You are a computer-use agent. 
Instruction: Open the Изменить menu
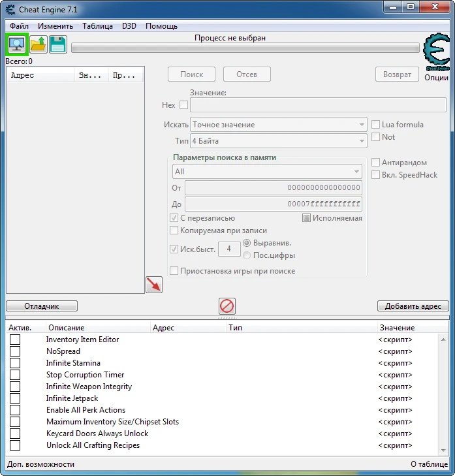(x=55, y=26)
